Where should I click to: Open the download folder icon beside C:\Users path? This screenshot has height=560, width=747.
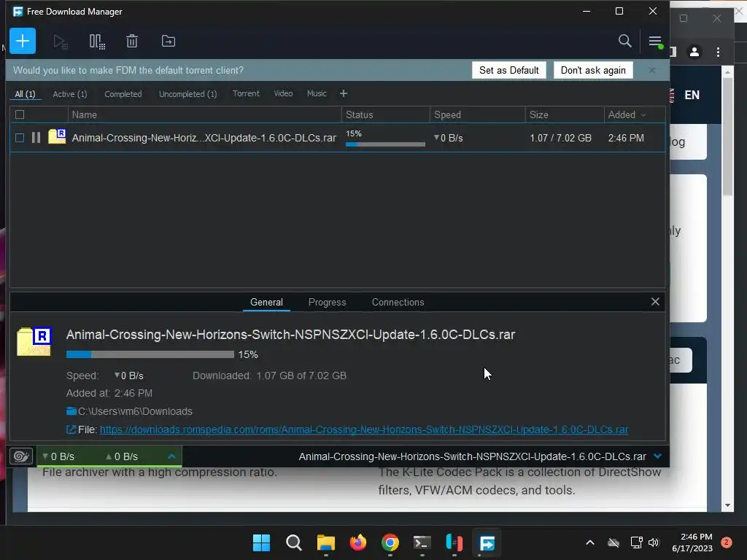pyautogui.click(x=71, y=411)
